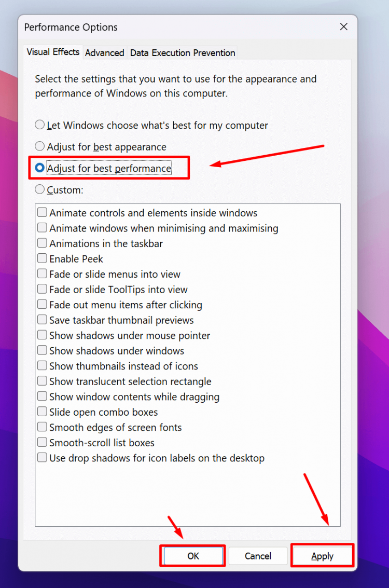Check Show shadows under windows
Screen dimensions: 389x588
[42, 350]
